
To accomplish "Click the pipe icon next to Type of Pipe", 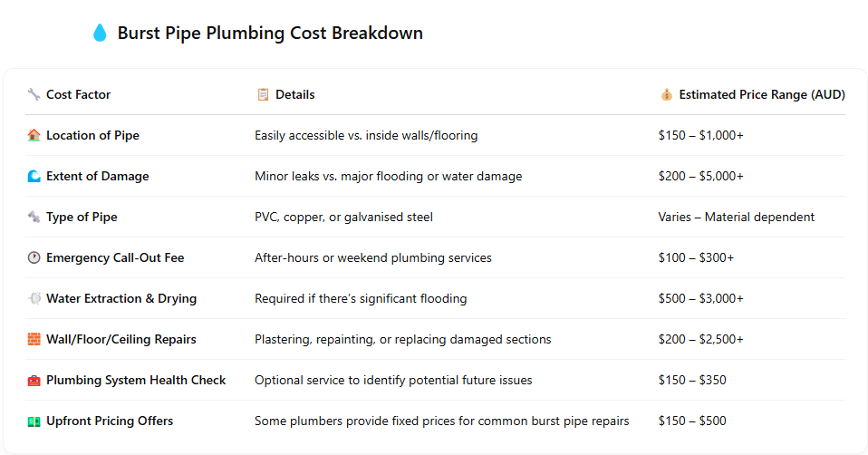I will [34, 217].
